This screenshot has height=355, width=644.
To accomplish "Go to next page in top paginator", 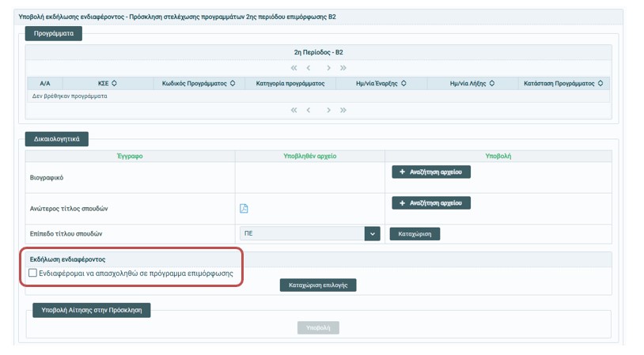I will [x=328, y=68].
